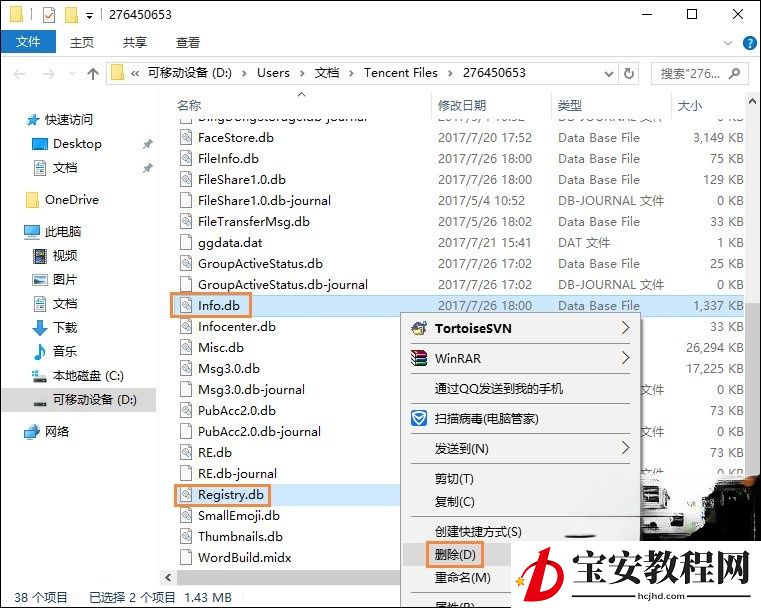The height and width of the screenshot is (608, 761).
Task: Click the vertical scrollbar up arrow
Action: pos(752,101)
